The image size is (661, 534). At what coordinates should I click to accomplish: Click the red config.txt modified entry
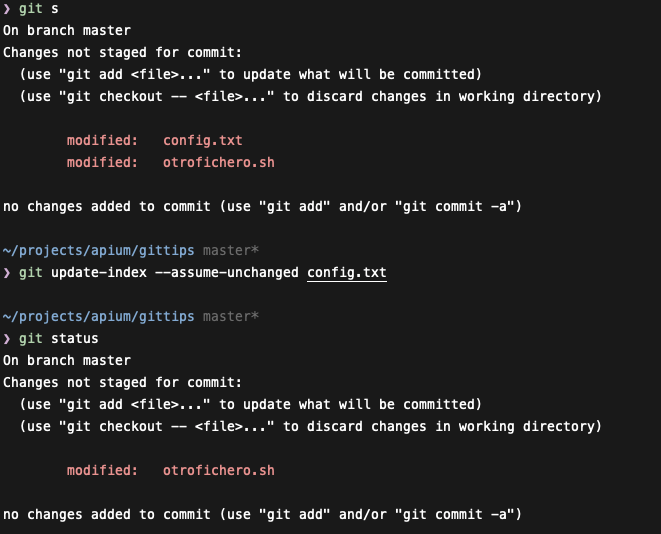tap(203, 141)
